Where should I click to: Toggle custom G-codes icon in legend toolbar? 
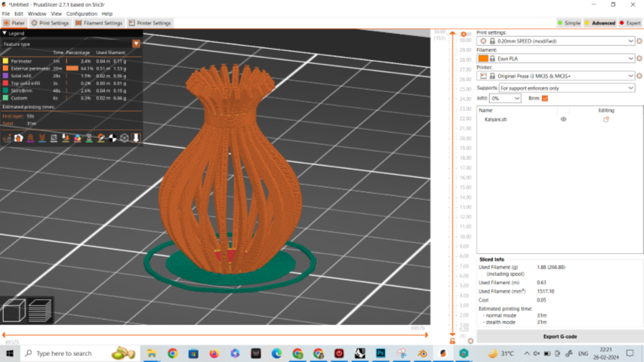coord(100,138)
